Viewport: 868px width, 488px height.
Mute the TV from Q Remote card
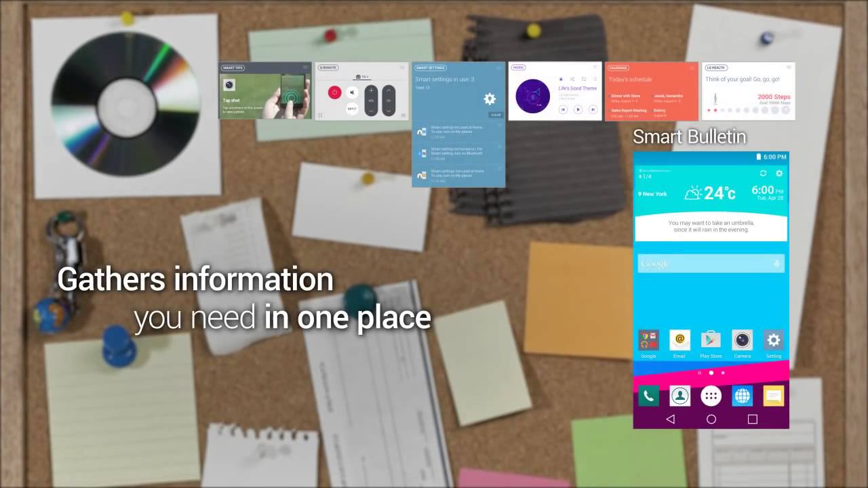click(352, 93)
